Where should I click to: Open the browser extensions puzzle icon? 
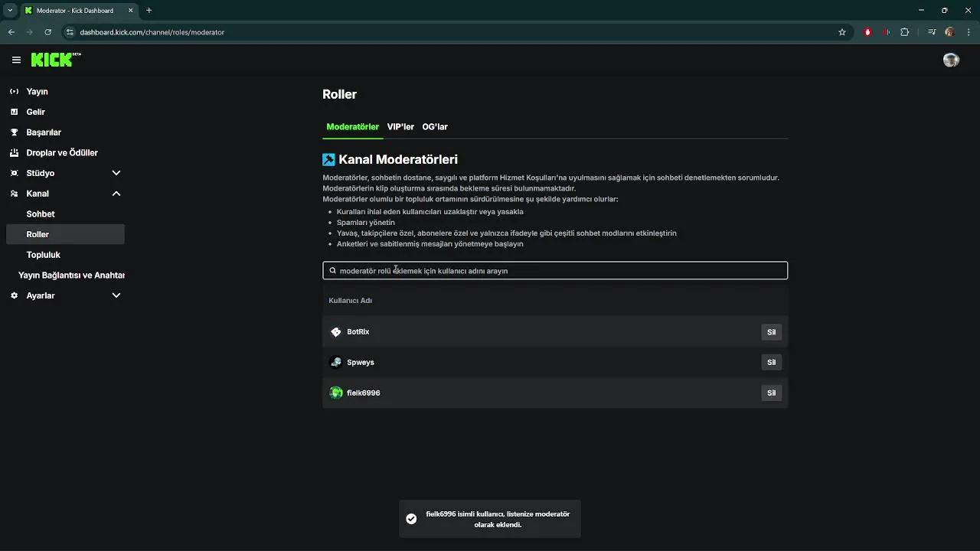(x=904, y=32)
